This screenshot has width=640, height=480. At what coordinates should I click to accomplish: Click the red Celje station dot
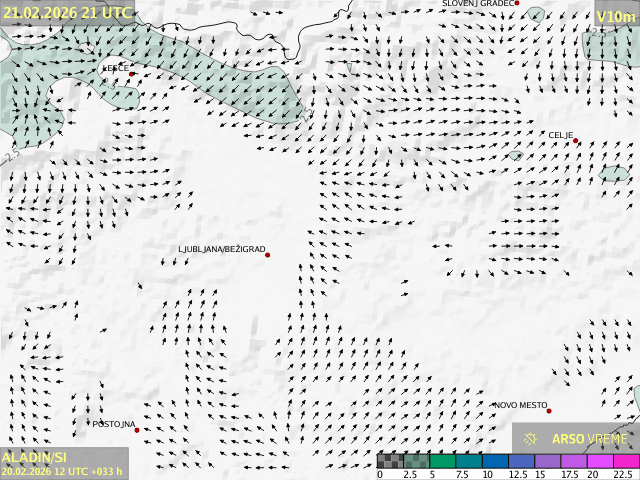pyautogui.click(x=576, y=141)
